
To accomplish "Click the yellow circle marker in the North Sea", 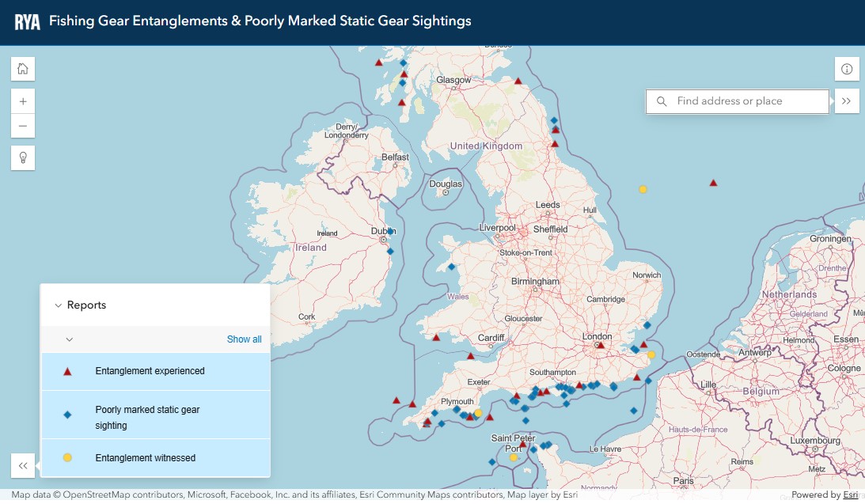I will (x=643, y=189).
